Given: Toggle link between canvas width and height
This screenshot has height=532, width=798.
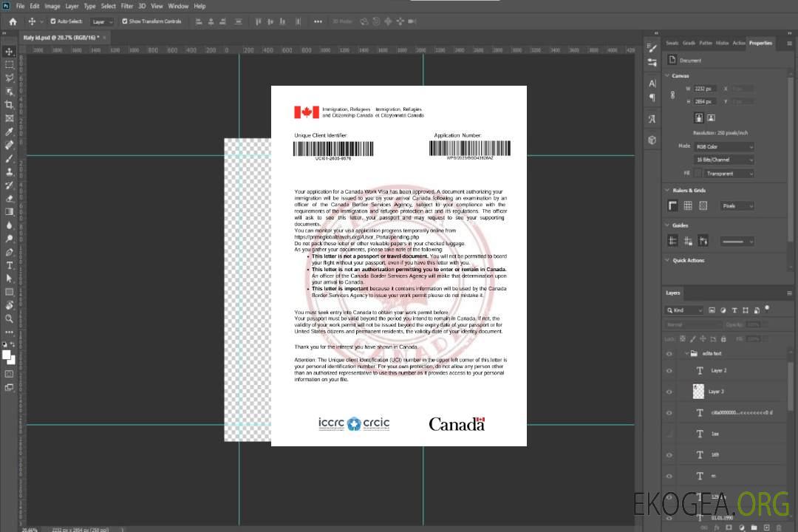Looking at the screenshot, I should (x=673, y=95).
